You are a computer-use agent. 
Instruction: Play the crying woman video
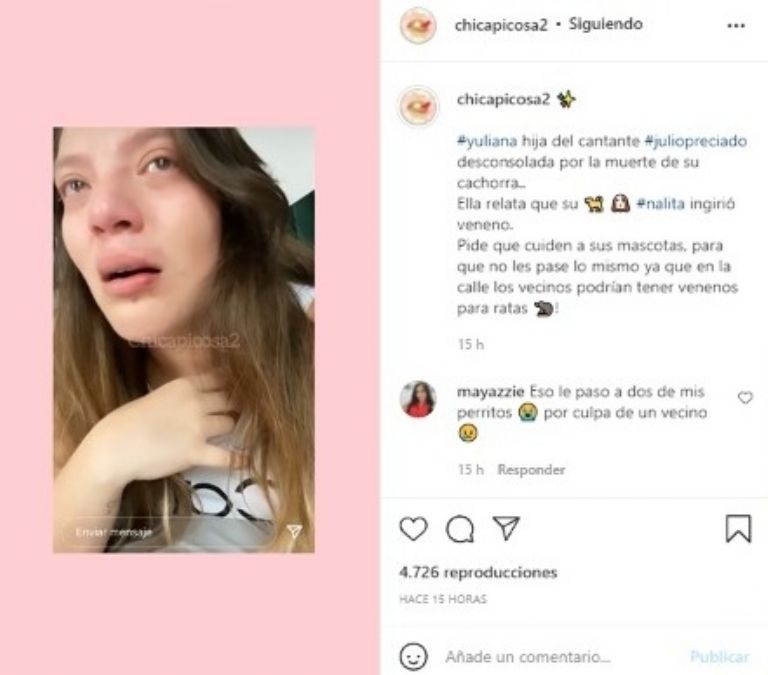click(x=184, y=340)
